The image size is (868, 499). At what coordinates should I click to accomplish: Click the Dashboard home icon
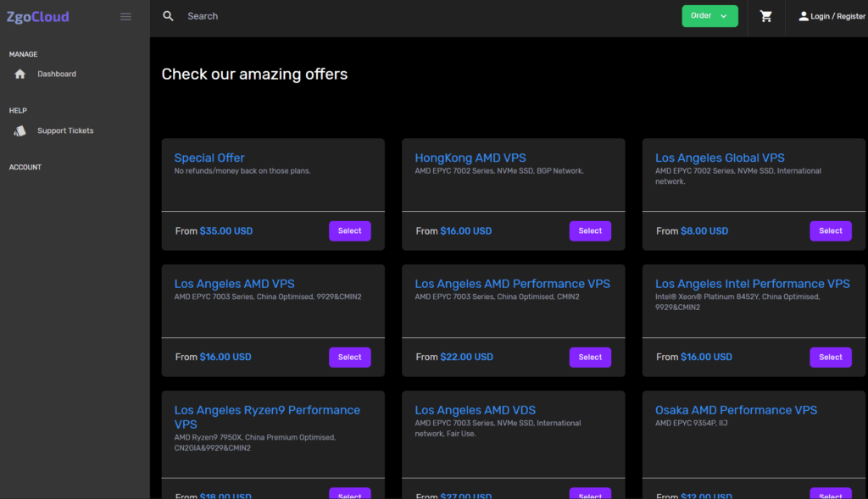tap(20, 75)
